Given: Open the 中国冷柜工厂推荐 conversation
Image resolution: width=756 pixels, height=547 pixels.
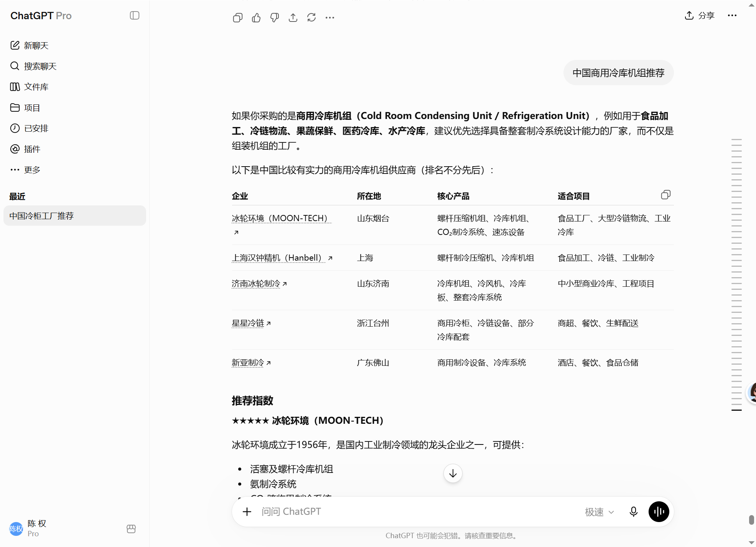Looking at the screenshot, I should 75,216.
